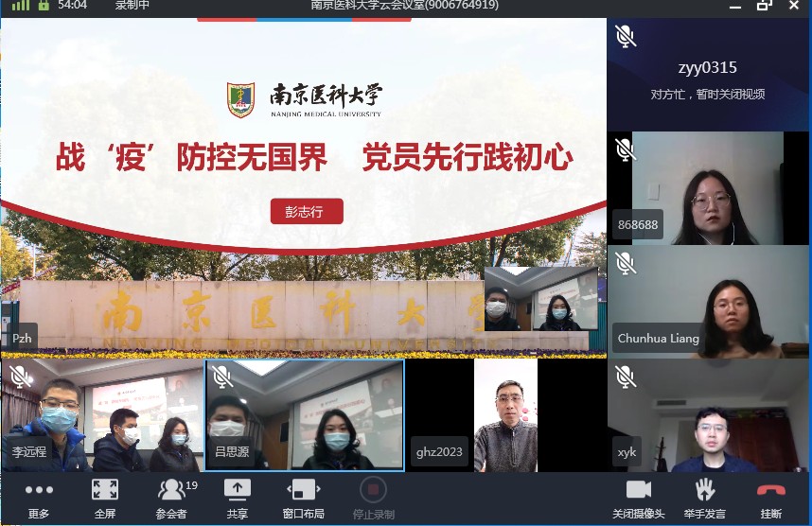Click the slide title 战'疫'防控无国界
Viewport: 812px width, 526px height.
click(x=191, y=157)
